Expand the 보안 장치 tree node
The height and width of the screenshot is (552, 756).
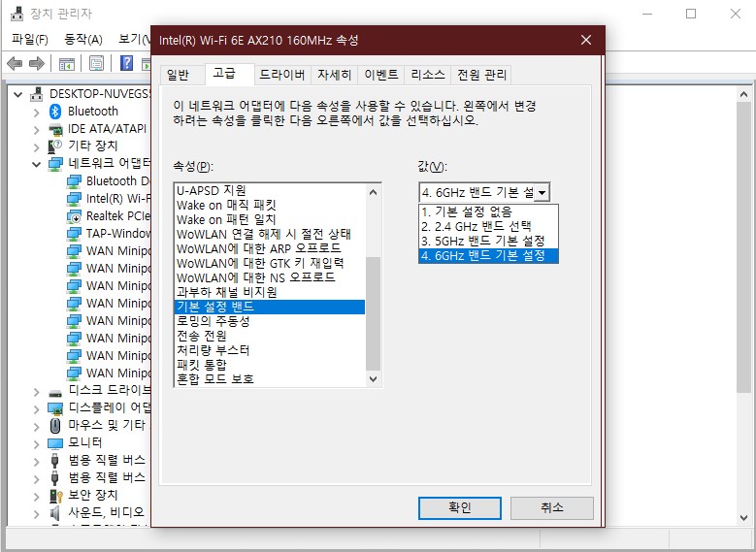(37, 496)
